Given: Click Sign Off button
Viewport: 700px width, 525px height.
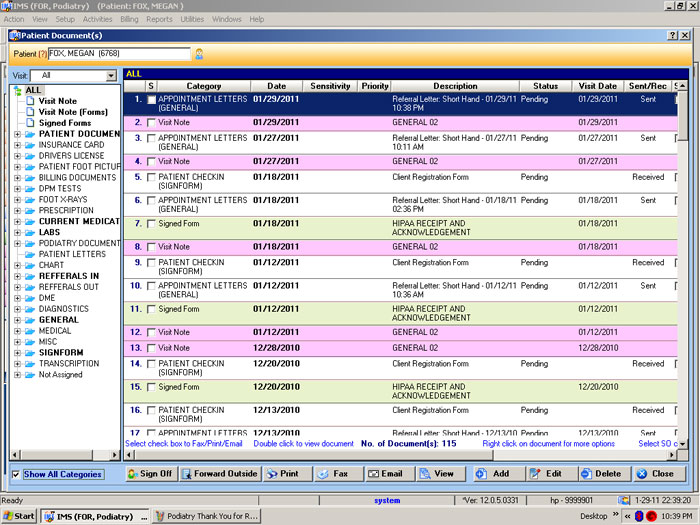Looking at the screenshot, I should (151, 474).
